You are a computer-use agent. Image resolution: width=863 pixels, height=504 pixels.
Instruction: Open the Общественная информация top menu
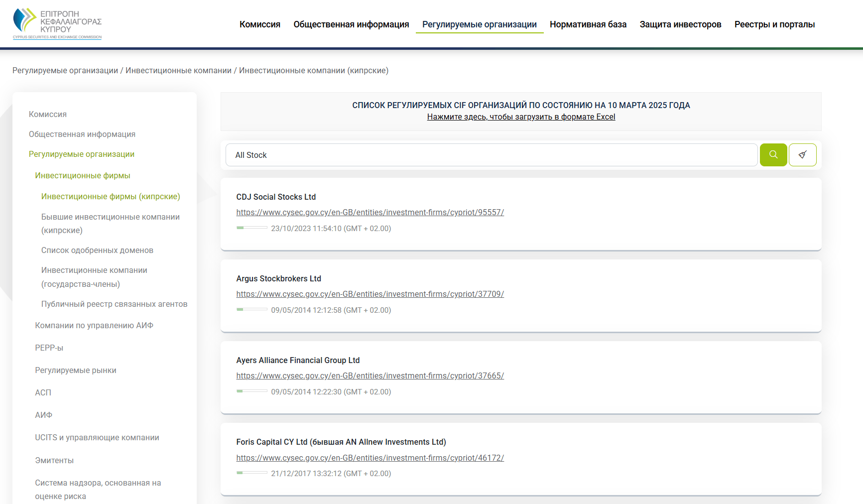(351, 24)
